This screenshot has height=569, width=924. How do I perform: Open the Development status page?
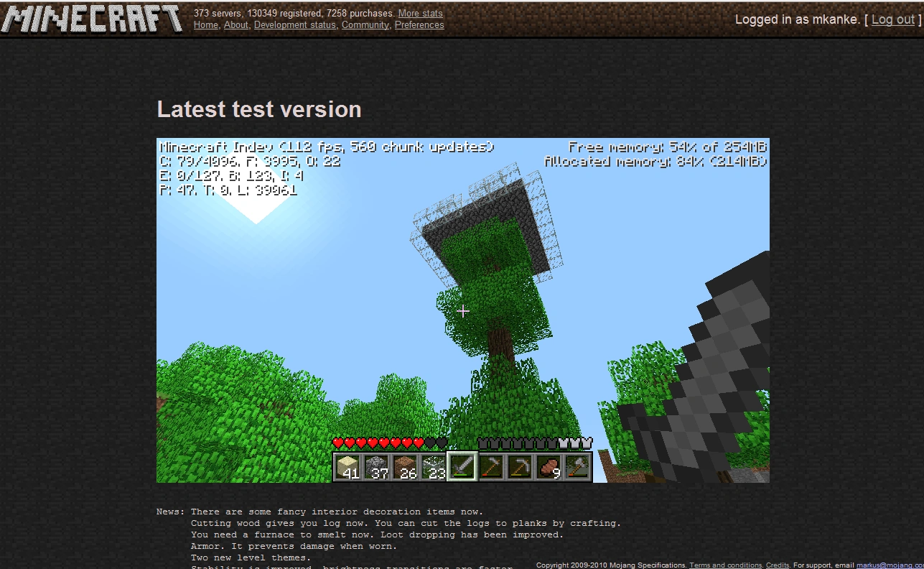[295, 25]
